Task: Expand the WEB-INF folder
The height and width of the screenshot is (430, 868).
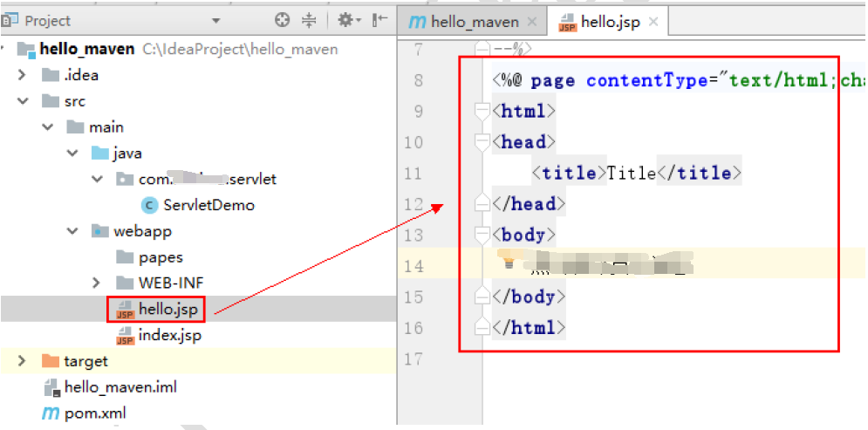Action: pyautogui.click(x=96, y=283)
